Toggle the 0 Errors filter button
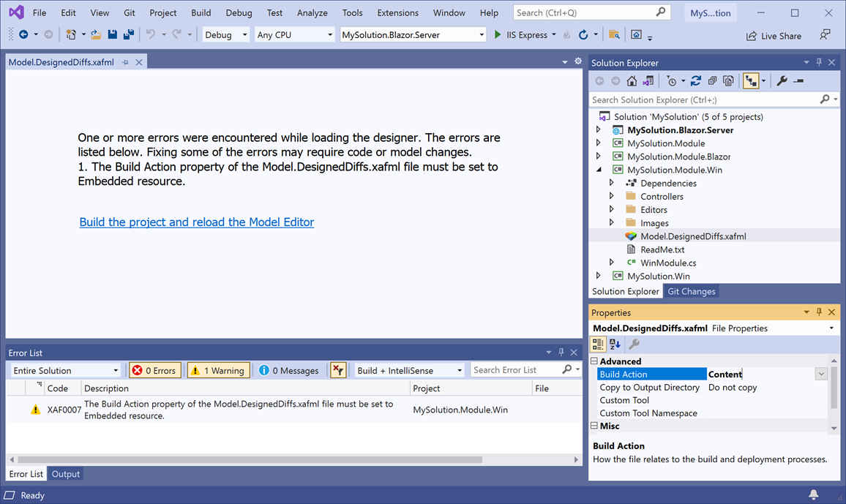Screen dimensions: 846x504 (x=155, y=370)
